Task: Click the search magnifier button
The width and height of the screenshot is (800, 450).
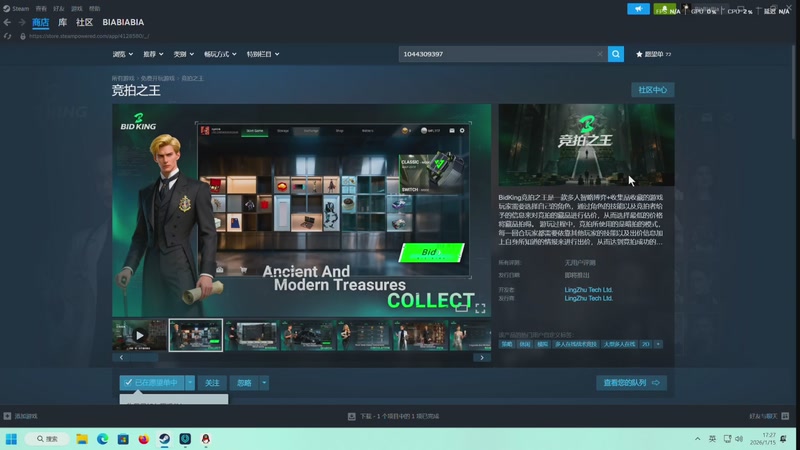Action: [616, 54]
